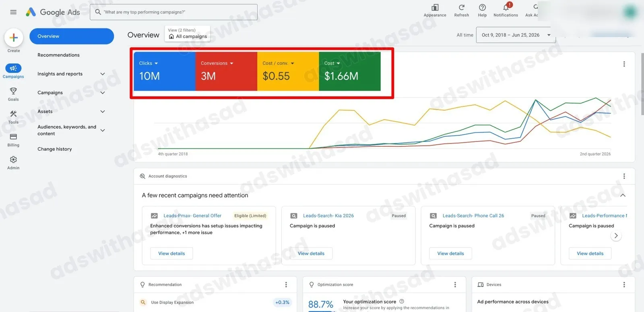The height and width of the screenshot is (312, 644).
Task: Open Recommendations in the sidebar
Action: point(58,55)
